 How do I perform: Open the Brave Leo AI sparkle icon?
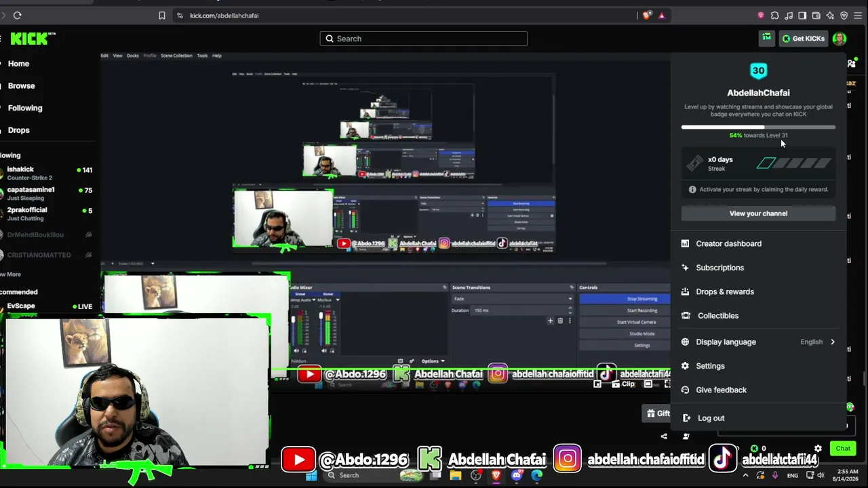[x=830, y=16]
